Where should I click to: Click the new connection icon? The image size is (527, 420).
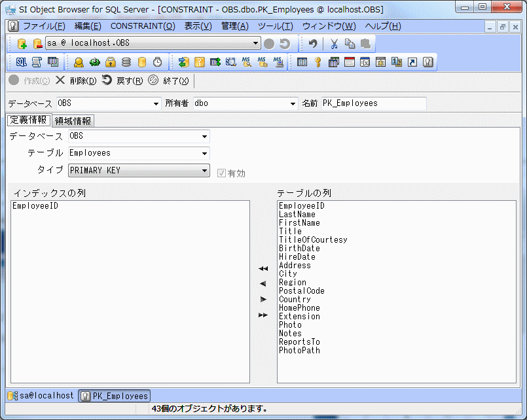(22, 44)
